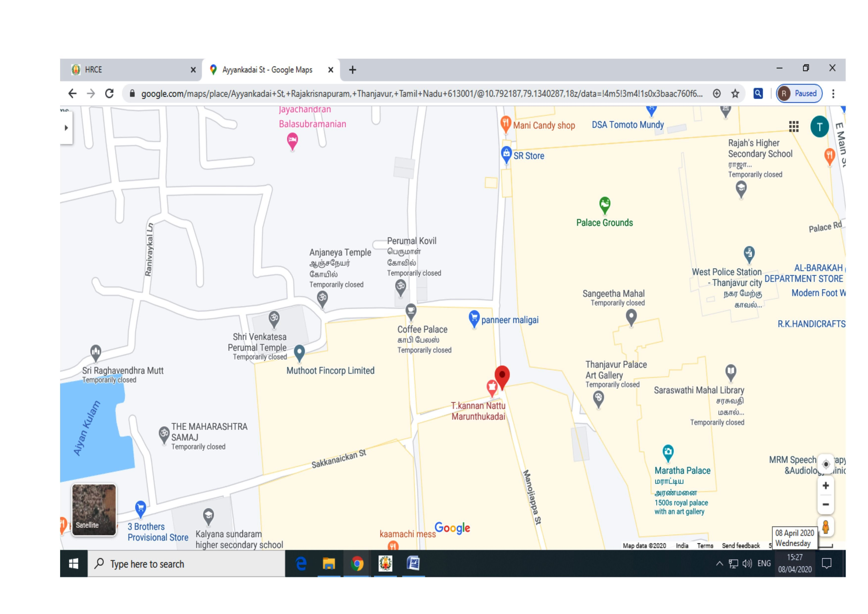The height and width of the screenshot is (614, 868).
Task: Bookmark this page with the star icon
Action: click(735, 93)
